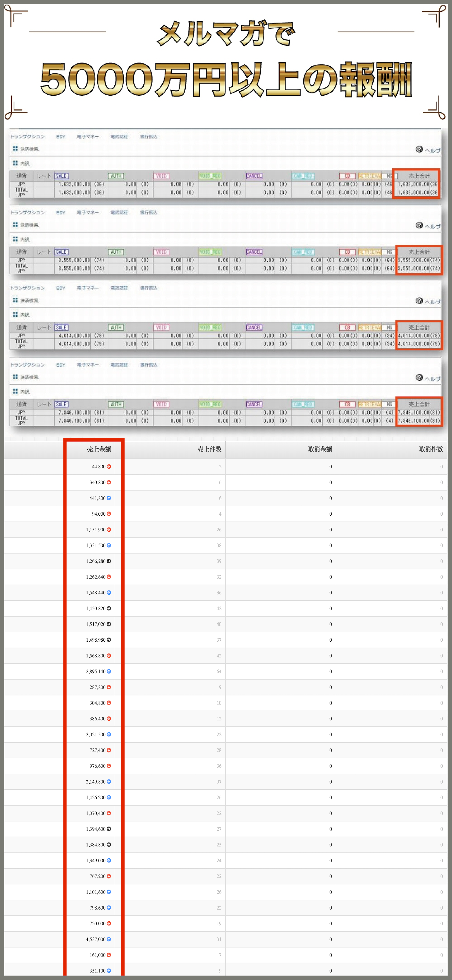Viewport: 452px width, 980px height.
Task: Click the purple CANCEL label in the 7,846,100.00 panel
Action: (x=254, y=404)
